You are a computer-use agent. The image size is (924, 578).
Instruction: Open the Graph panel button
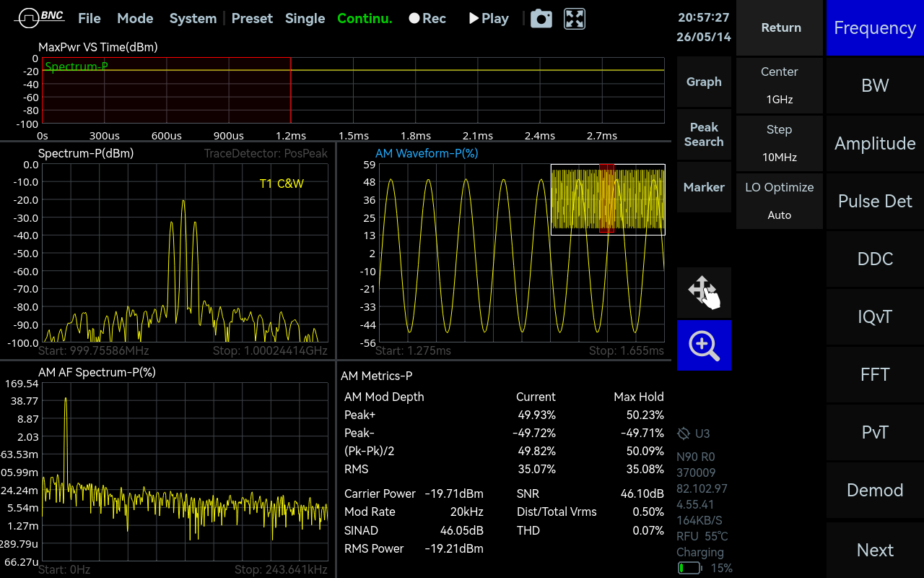[704, 82]
